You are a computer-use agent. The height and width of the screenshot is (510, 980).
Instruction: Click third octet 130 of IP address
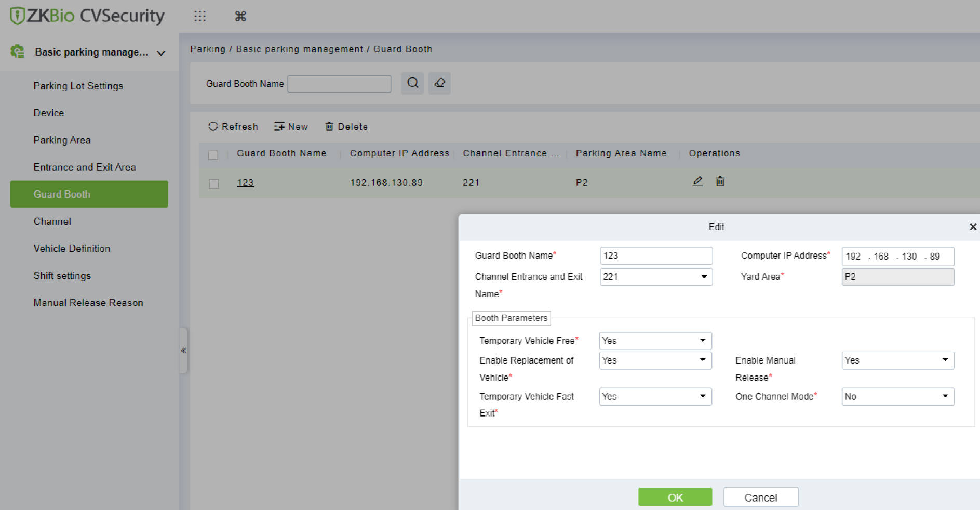pyautogui.click(x=909, y=257)
